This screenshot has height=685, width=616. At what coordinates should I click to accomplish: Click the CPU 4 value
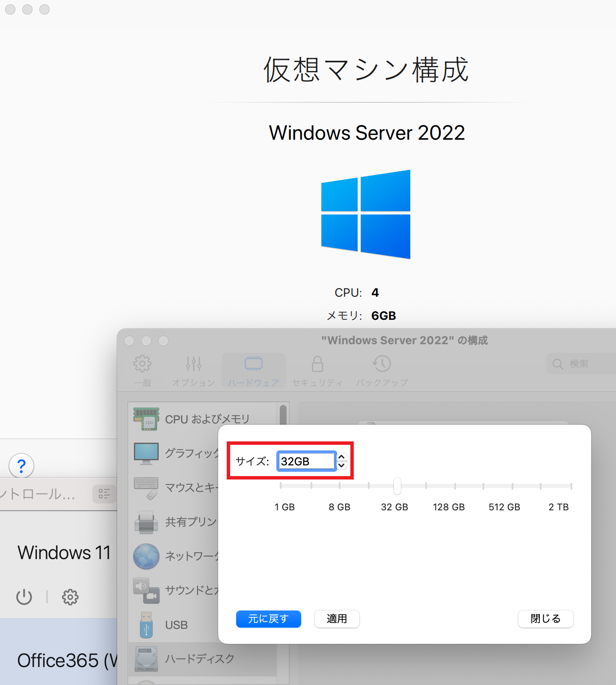point(375,293)
